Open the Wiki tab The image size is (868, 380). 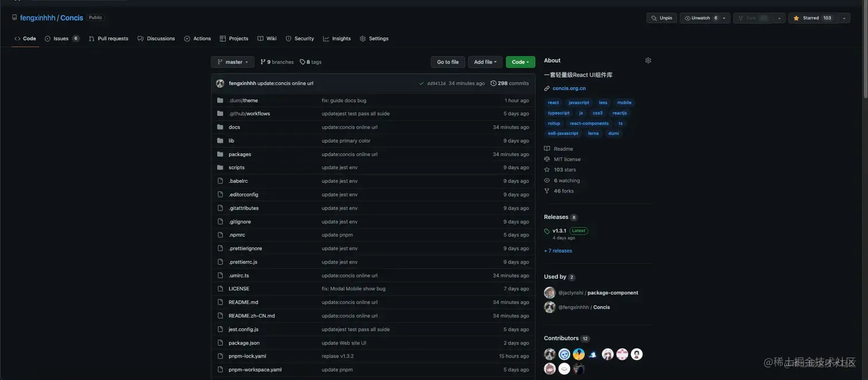[267, 38]
